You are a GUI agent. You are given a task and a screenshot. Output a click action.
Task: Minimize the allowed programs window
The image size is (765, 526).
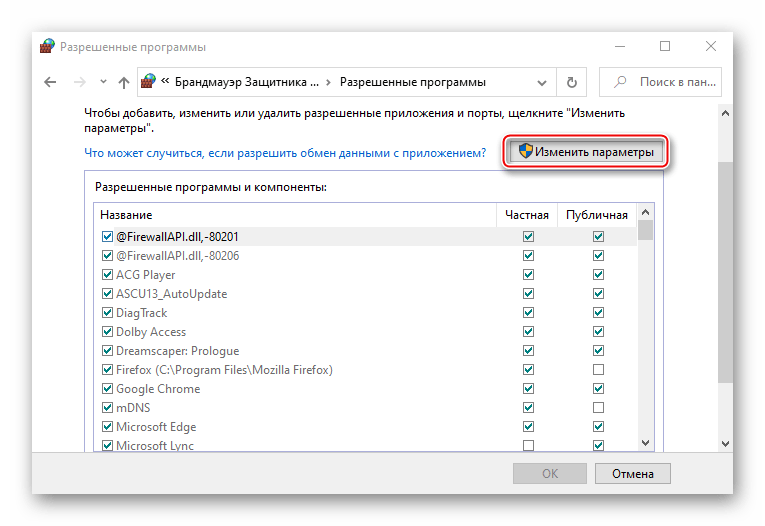(x=620, y=46)
